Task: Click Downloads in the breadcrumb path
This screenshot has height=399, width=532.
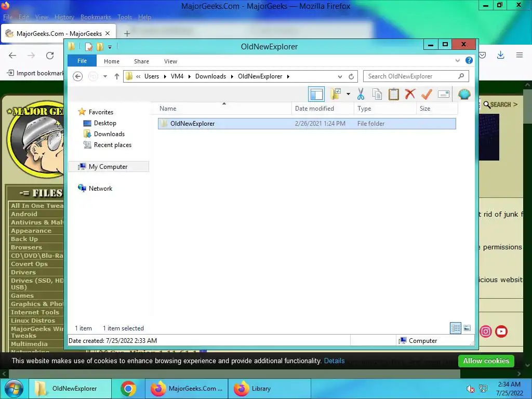Action: (210, 76)
